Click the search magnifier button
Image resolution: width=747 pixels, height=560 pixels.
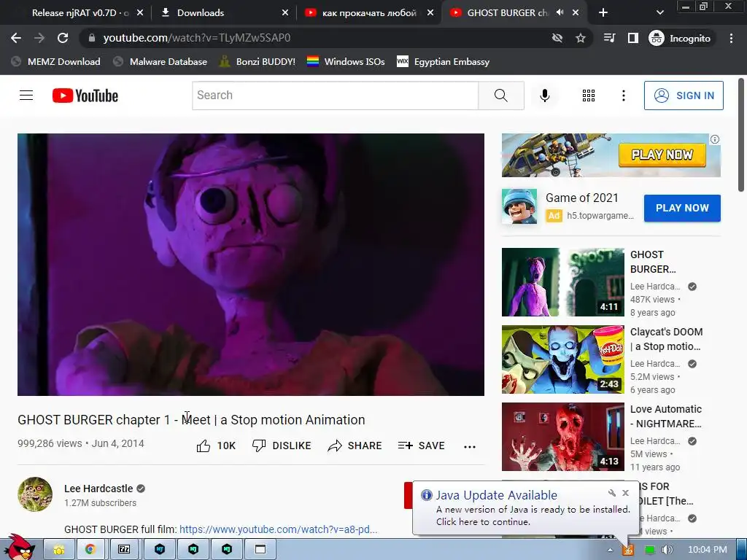(500, 96)
